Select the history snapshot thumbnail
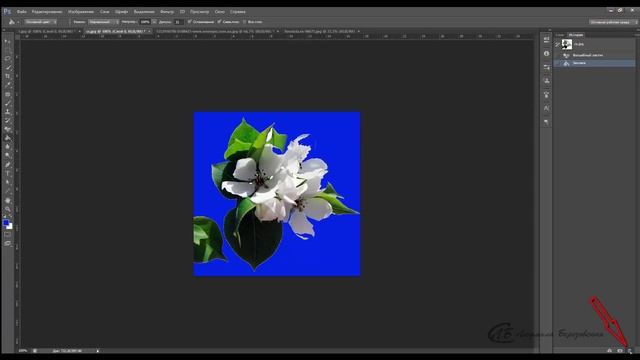The height and width of the screenshot is (360, 640). [567, 44]
